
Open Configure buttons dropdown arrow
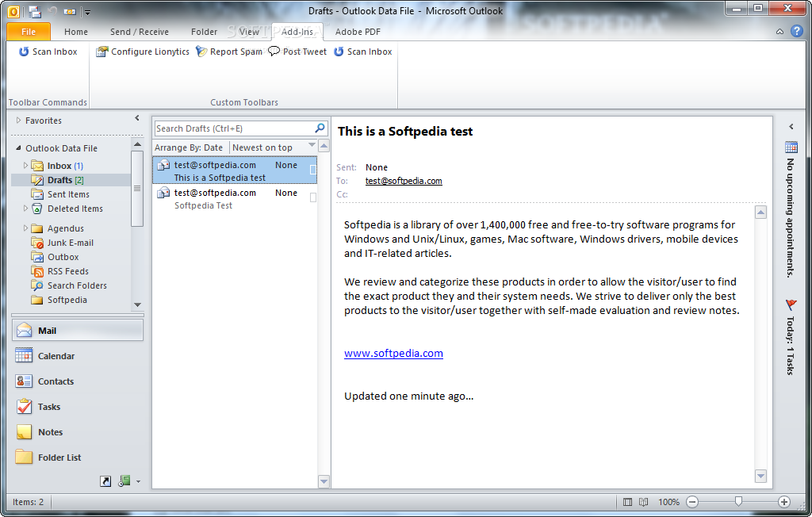pos(138,482)
